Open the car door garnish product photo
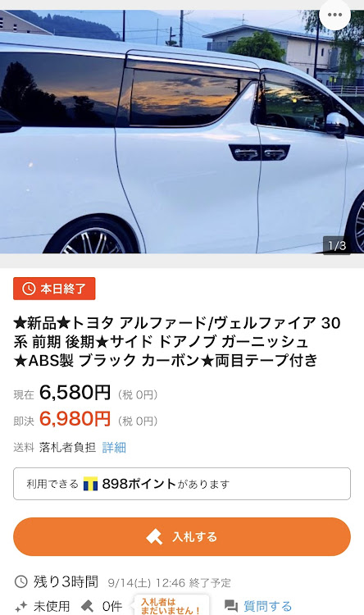Viewport: 364px width, 615px height. coord(182,131)
